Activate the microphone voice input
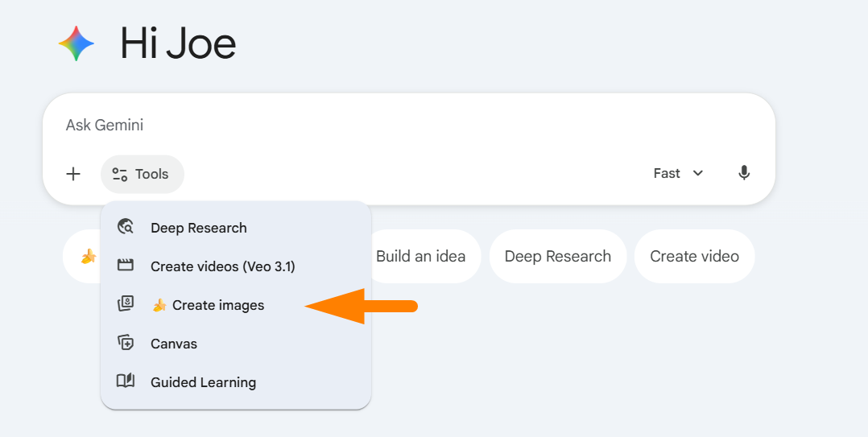This screenshot has height=437, width=868. click(x=744, y=173)
